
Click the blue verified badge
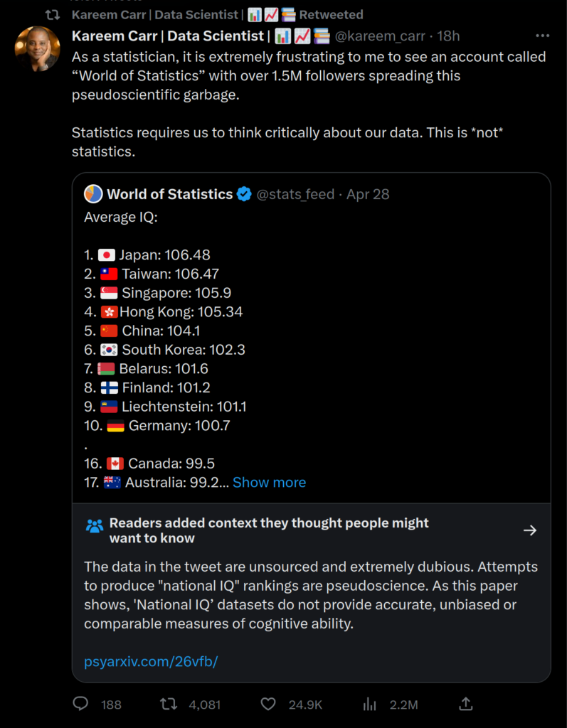coord(244,194)
